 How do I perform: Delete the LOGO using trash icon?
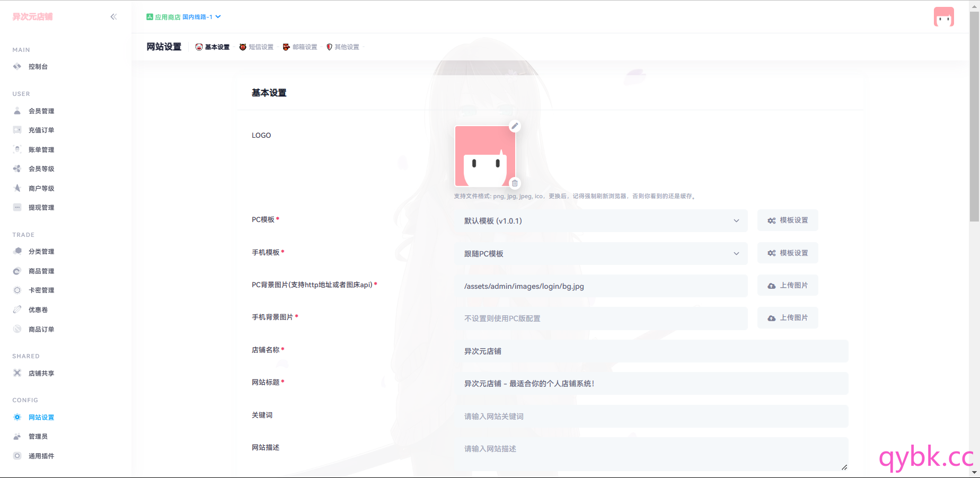515,183
